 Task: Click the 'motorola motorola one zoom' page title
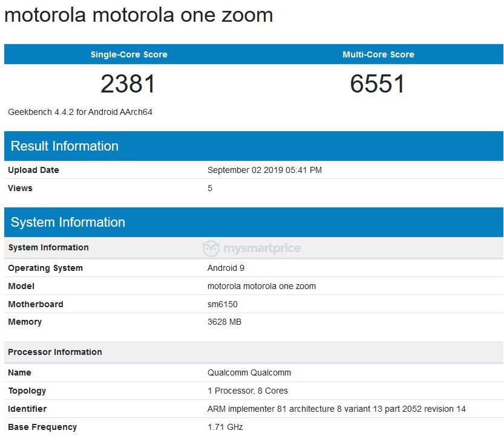139,15
